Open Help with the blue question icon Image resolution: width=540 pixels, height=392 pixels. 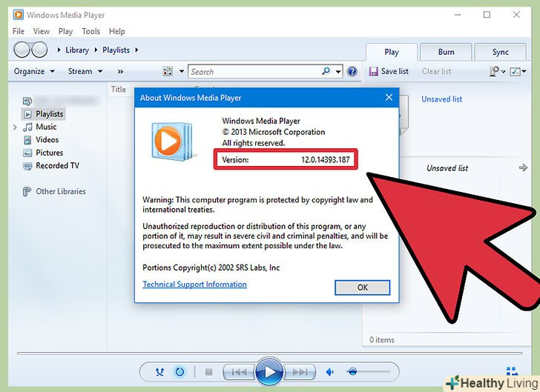click(x=352, y=71)
